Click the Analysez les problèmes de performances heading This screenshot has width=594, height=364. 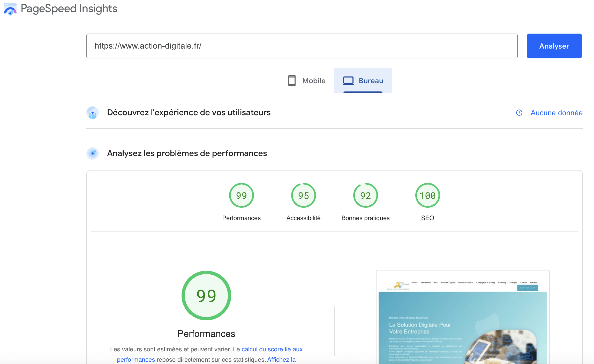(187, 153)
